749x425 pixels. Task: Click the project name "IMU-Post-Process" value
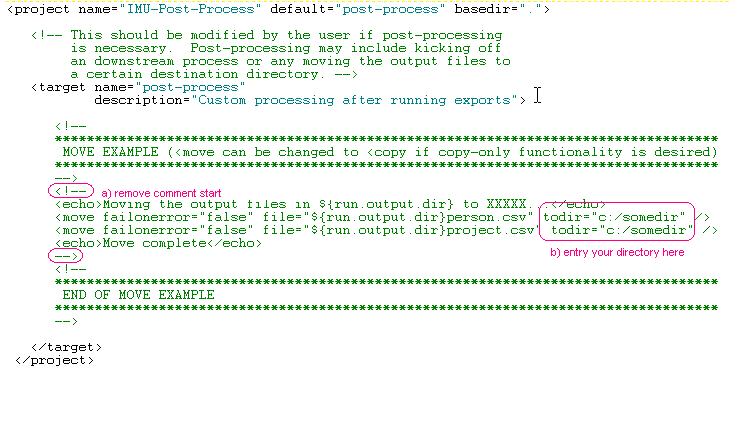191,9
